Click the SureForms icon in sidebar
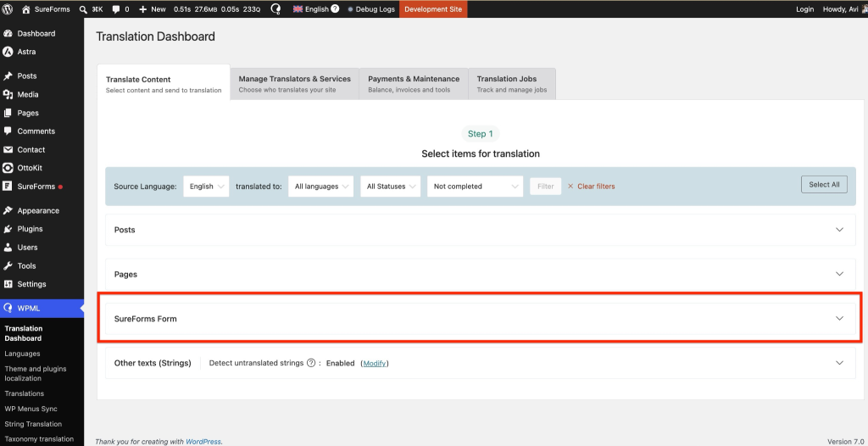 [x=8, y=187]
